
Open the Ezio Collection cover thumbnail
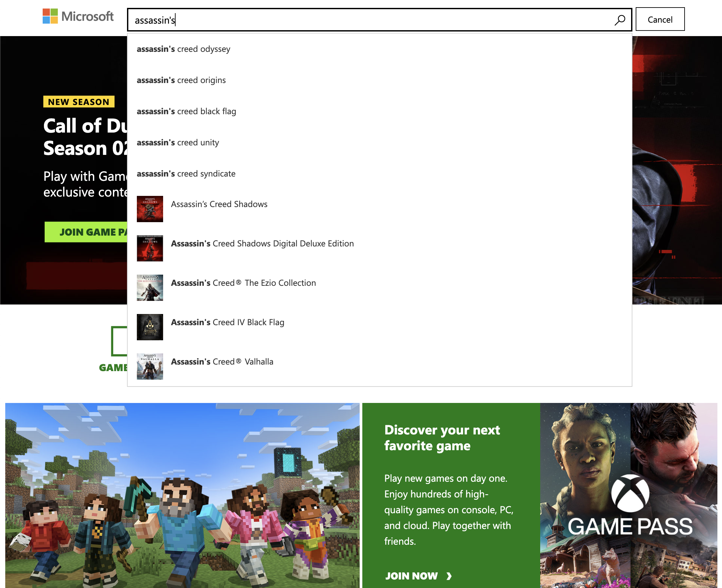150,288
